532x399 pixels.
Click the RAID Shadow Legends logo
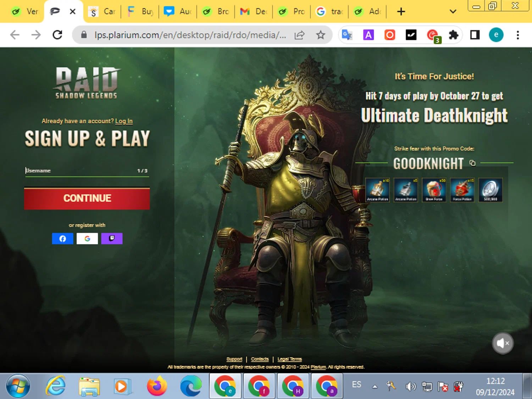[x=87, y=83]
